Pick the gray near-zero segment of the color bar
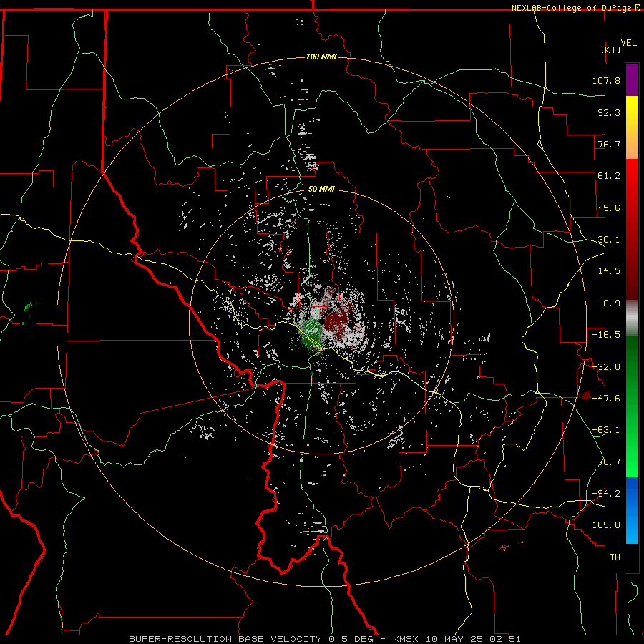This screenshot has height=644, width=644. [x=632, y=318]
